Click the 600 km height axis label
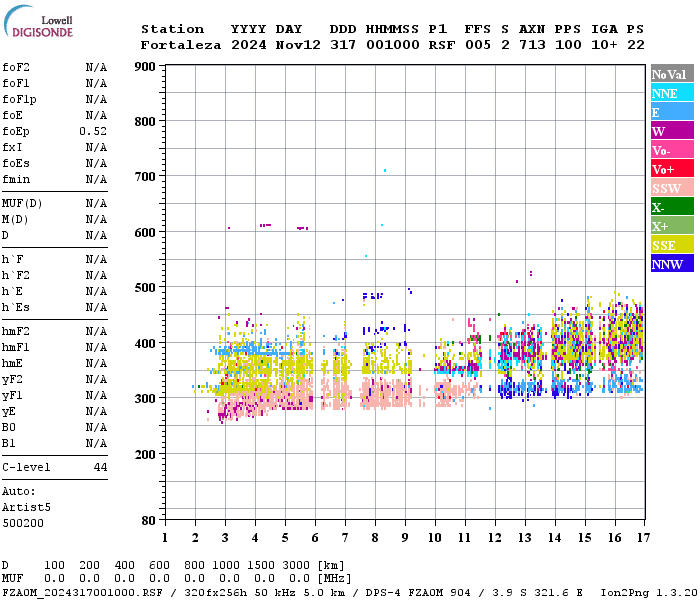 click(145, 232)
